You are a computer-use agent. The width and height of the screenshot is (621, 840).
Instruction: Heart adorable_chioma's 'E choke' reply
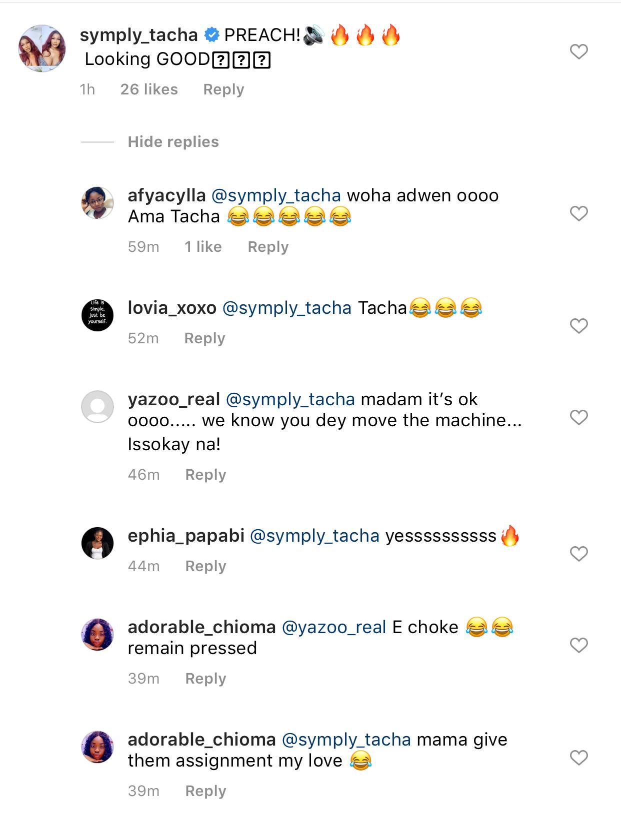[578, 645]
